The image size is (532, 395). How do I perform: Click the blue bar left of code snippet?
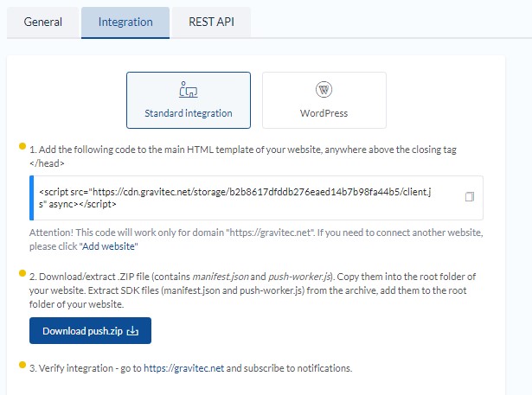click(31, 198)
